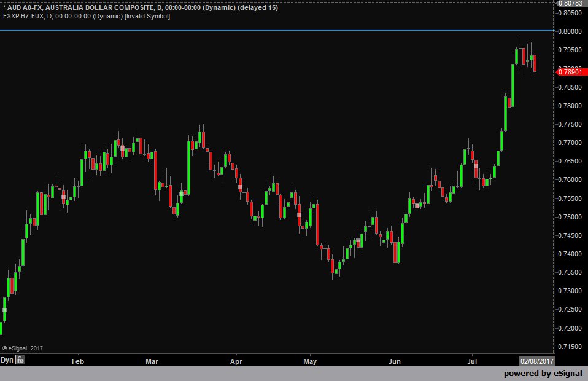Click the 0.75500 price axis label
Image resolution: width=588 pixels, height=381 pixels.
(570, 198)
